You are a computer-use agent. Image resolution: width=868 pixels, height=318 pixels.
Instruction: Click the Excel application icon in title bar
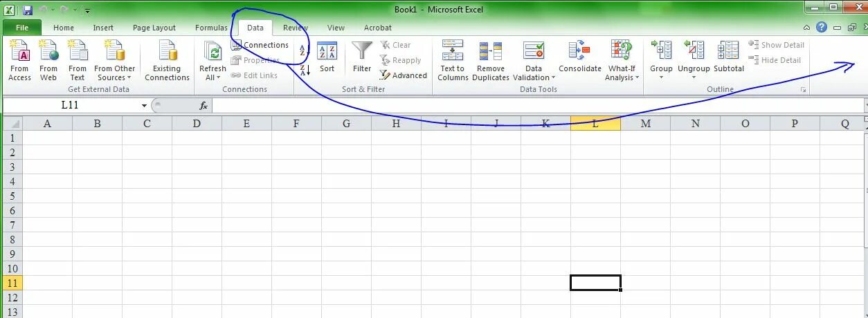[x=10, y=10]
